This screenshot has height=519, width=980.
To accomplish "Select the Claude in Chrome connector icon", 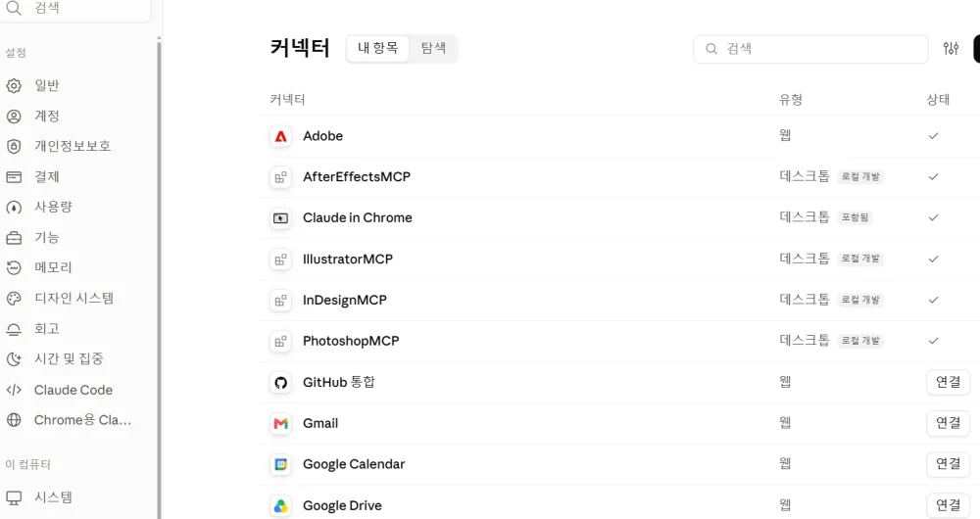I will [x=280, y=218].
